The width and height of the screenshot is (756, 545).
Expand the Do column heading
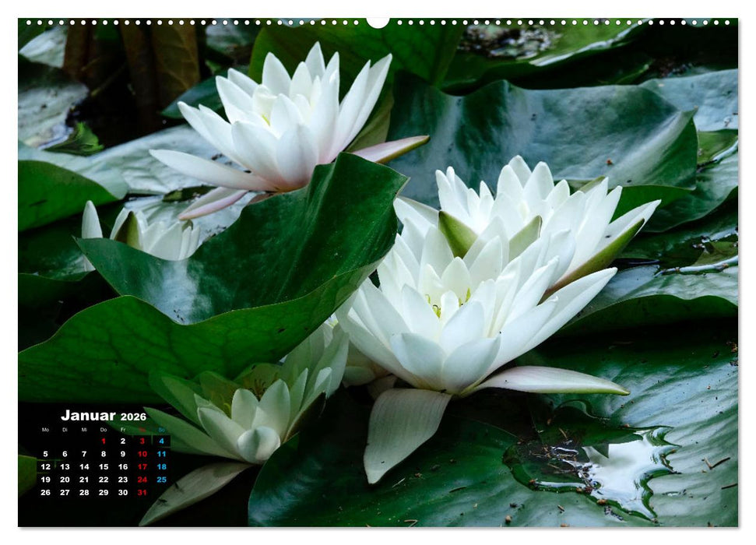click(x=104, y=430)
